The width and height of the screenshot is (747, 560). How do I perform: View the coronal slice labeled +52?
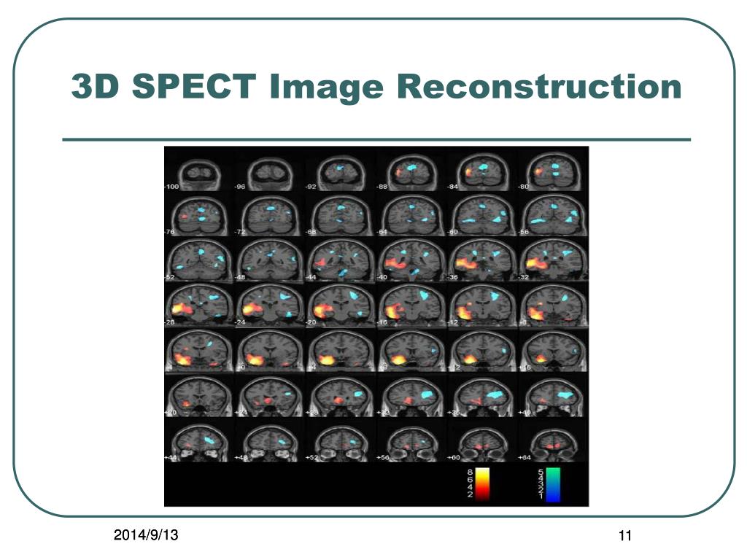(341, 443)
